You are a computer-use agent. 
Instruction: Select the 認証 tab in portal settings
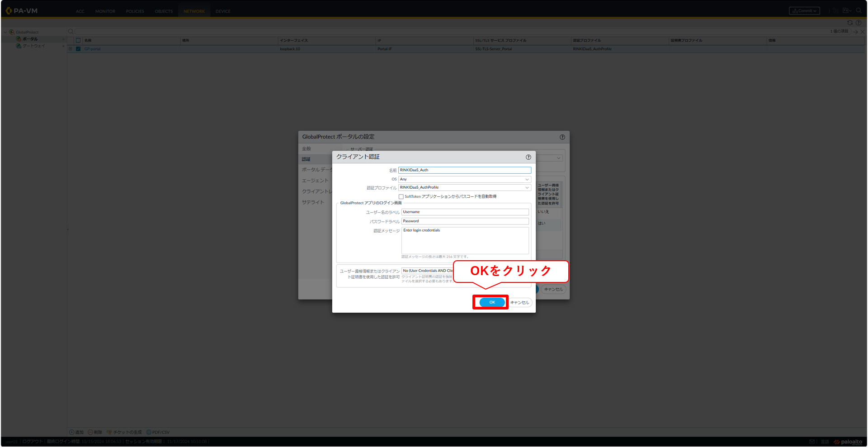click(x=307, y=159)
